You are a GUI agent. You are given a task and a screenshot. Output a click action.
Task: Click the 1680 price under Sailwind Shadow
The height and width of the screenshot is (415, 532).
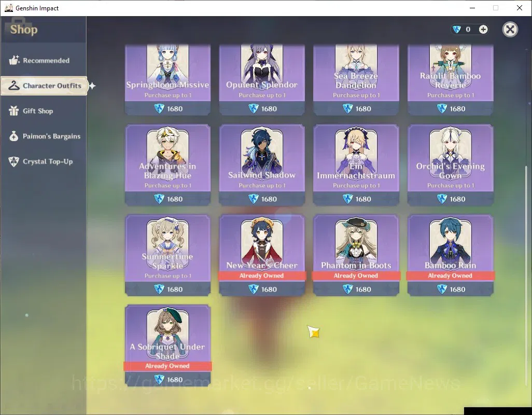click(x=262, y=199)
